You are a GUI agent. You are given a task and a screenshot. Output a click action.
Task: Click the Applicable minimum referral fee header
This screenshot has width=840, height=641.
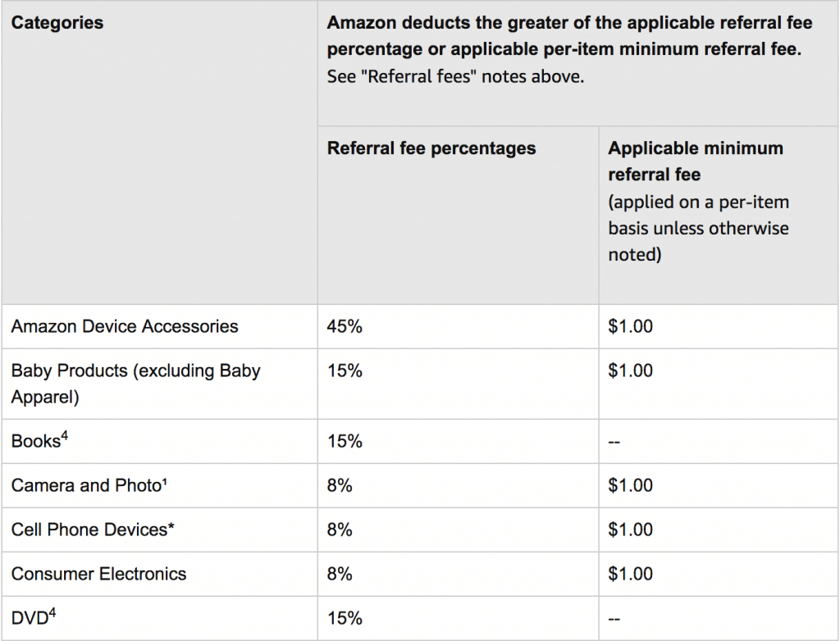[x=696, y=161]
